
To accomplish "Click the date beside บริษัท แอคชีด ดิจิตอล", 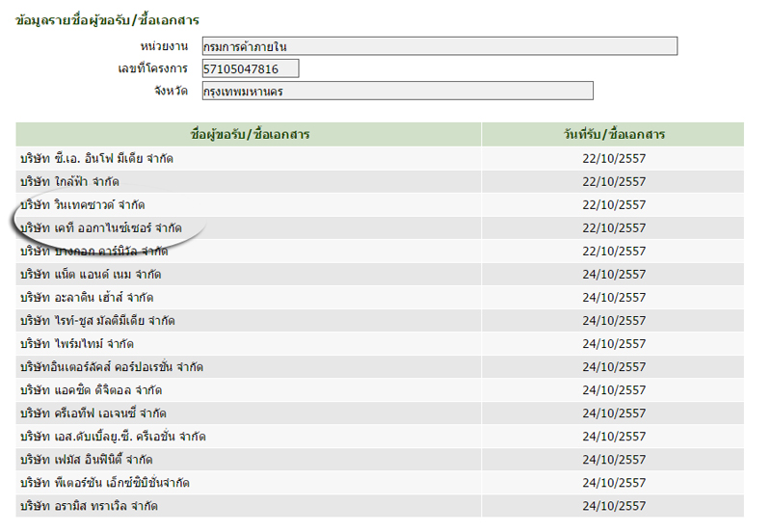I will point(614,390).
